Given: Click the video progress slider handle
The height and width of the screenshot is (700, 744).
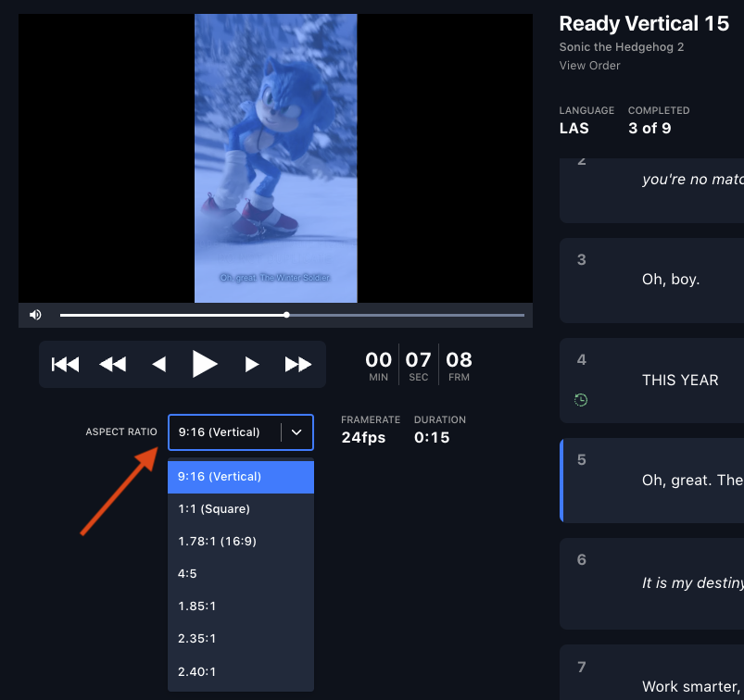Looking at the screenshot, I should pos(286,315).
